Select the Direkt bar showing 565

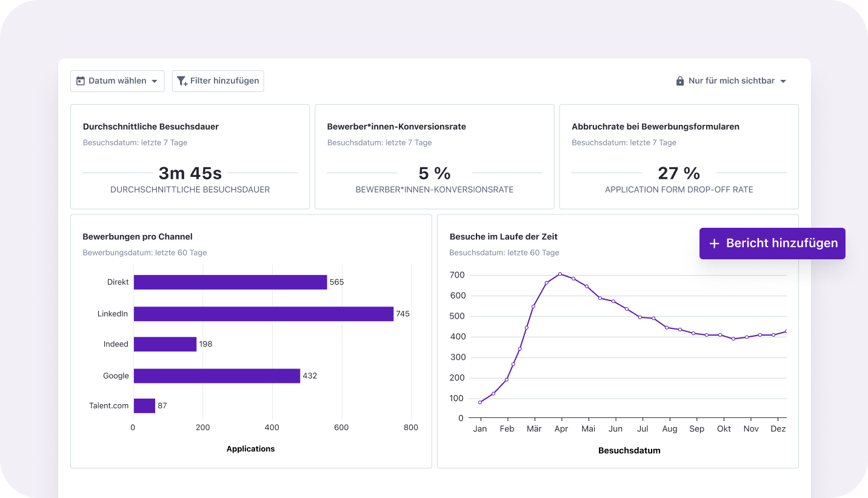230,282
